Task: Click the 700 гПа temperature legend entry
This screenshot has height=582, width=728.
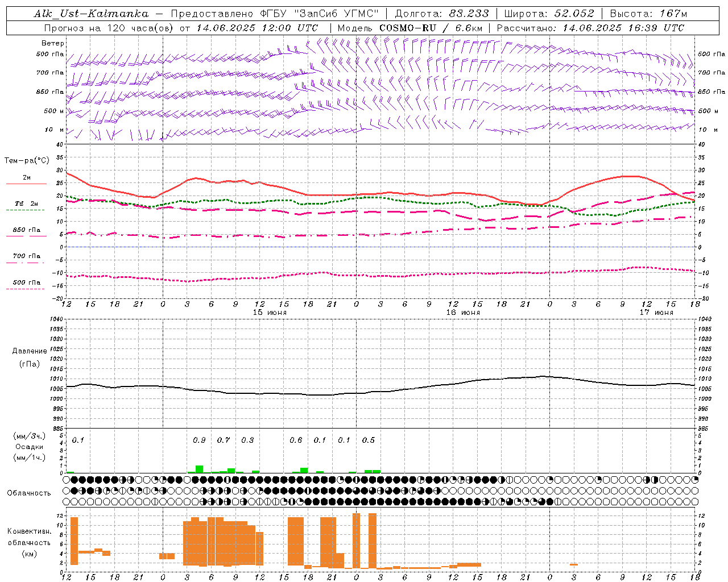Action: 26,258
